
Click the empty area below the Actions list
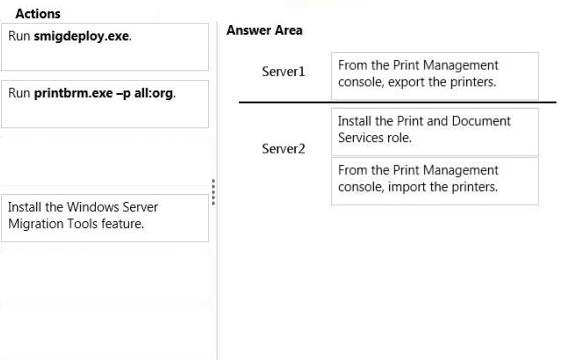(105, 300)
